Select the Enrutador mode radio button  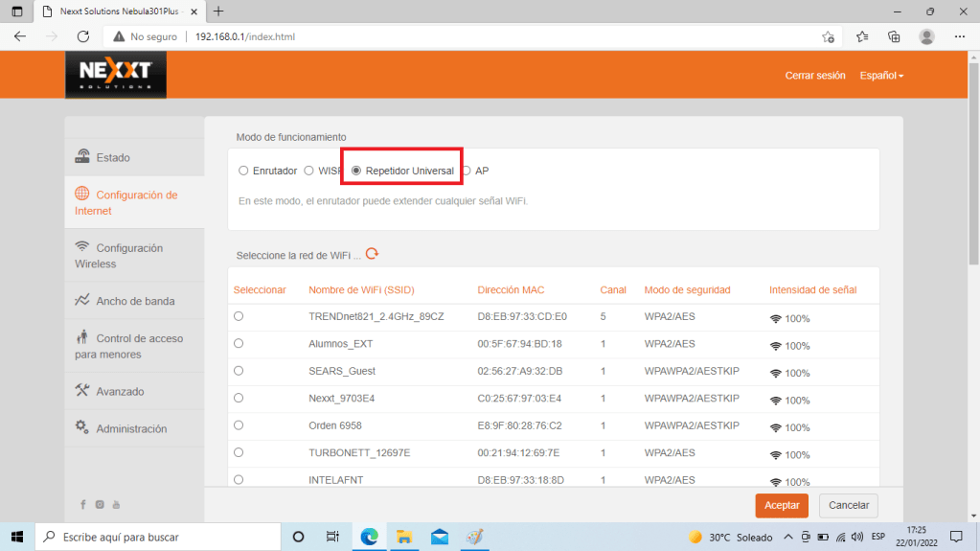(x=243, y=171)
